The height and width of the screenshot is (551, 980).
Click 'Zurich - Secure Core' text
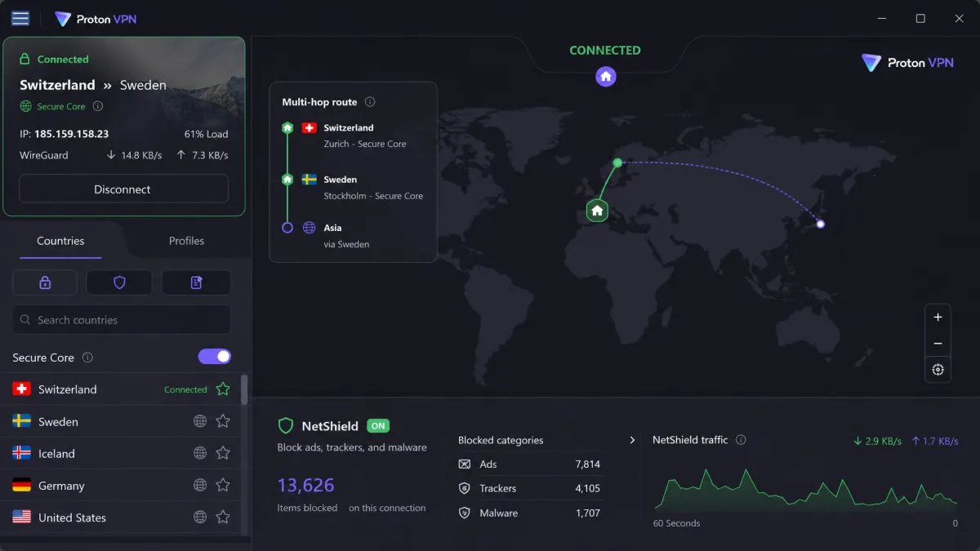pos(365,144)
